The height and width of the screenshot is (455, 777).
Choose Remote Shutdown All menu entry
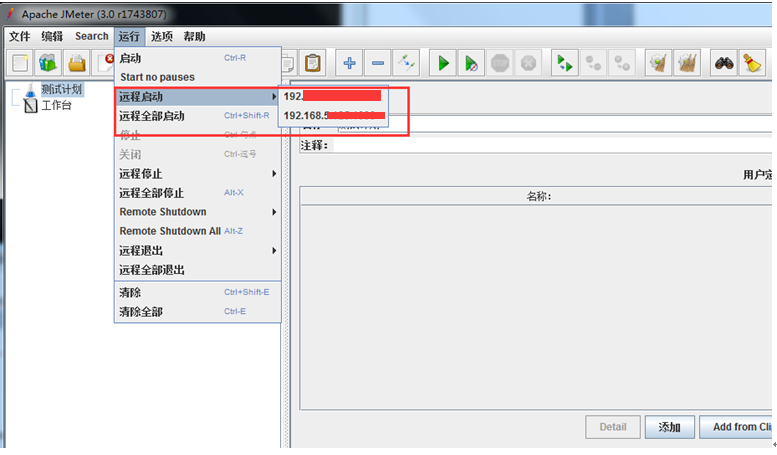click(x=198, y=231)
